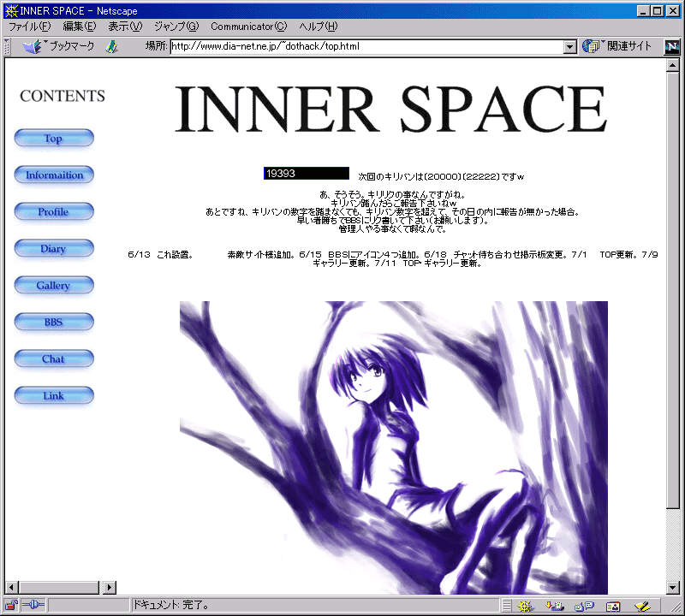
Task: Click the 場所: label beside the URL field
Action: [x=157, y=46]
